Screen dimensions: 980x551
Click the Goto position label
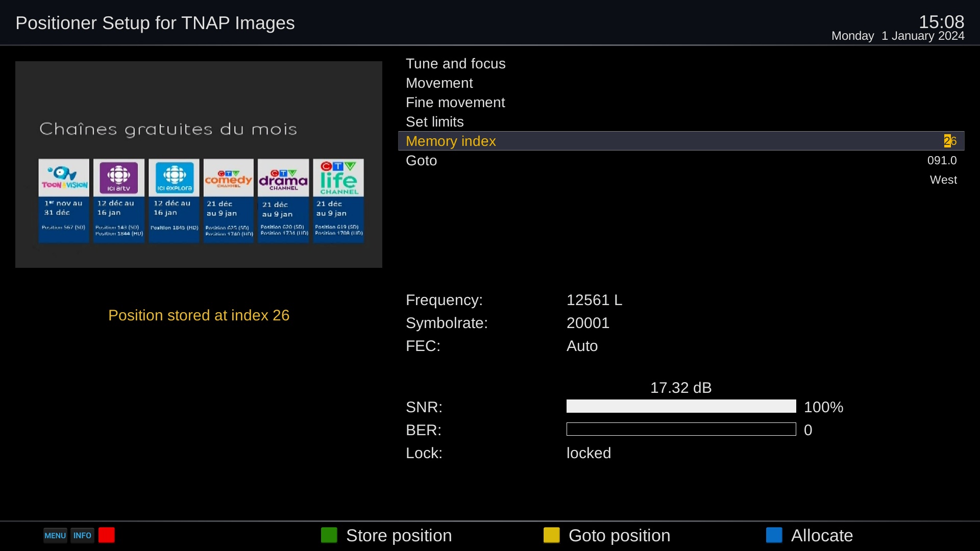(x=619, y=536)
